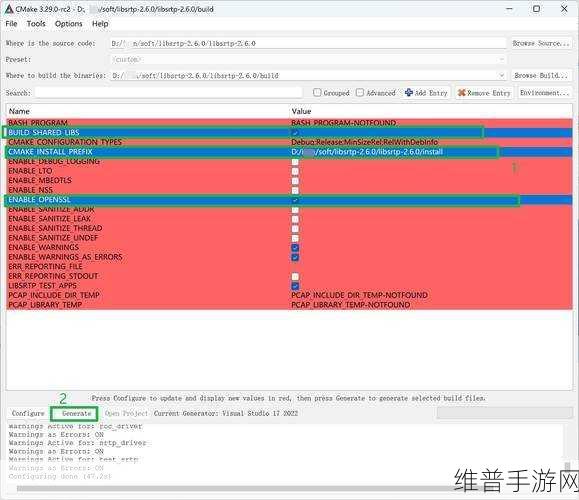Click the Add Entry plus icon
Screen dimensions: 579x500
pos(409,93)
